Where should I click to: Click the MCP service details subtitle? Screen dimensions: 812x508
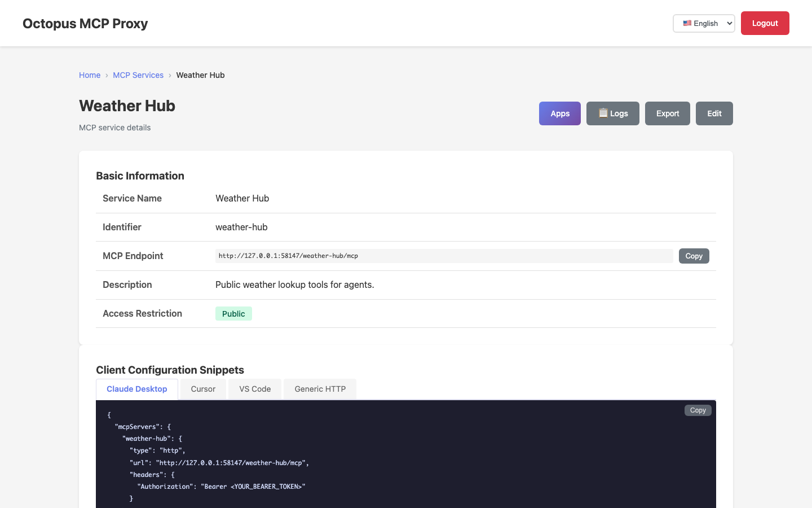115,128
